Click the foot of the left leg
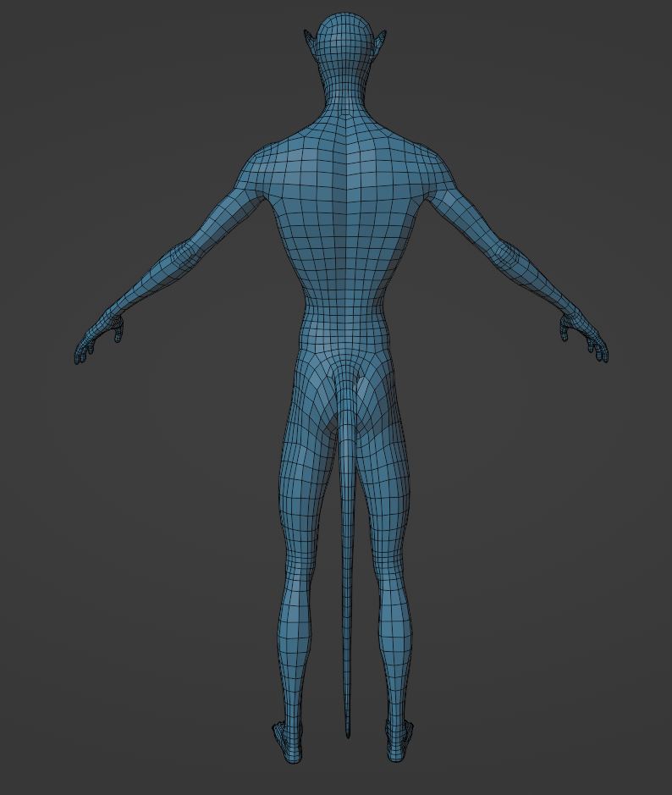The height and width of the screenshot is (795, 672). [287, 742]
